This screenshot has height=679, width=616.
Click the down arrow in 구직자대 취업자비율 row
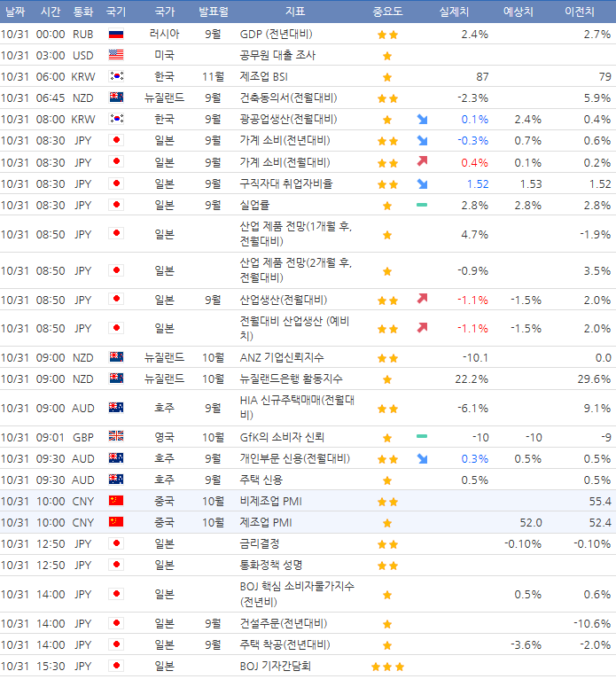422,184
